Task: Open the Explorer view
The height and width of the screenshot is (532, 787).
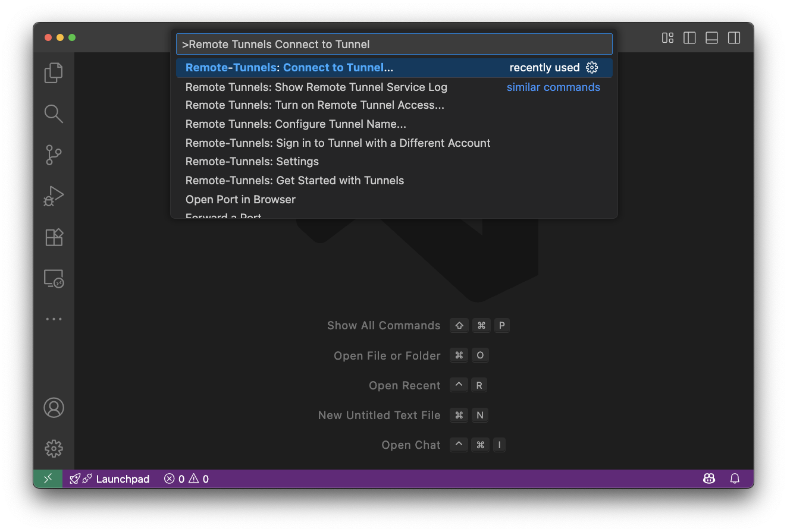Action: click(x=54, y=73)
